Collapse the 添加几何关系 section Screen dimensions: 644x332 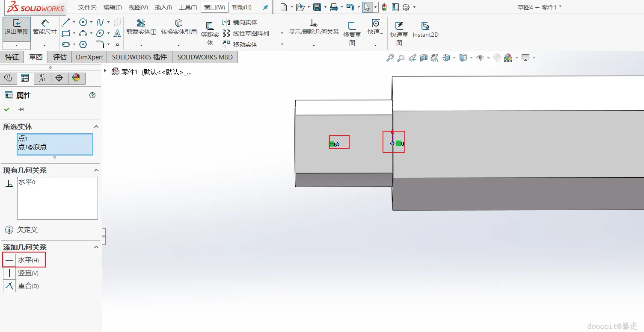[x=96, y=247]
